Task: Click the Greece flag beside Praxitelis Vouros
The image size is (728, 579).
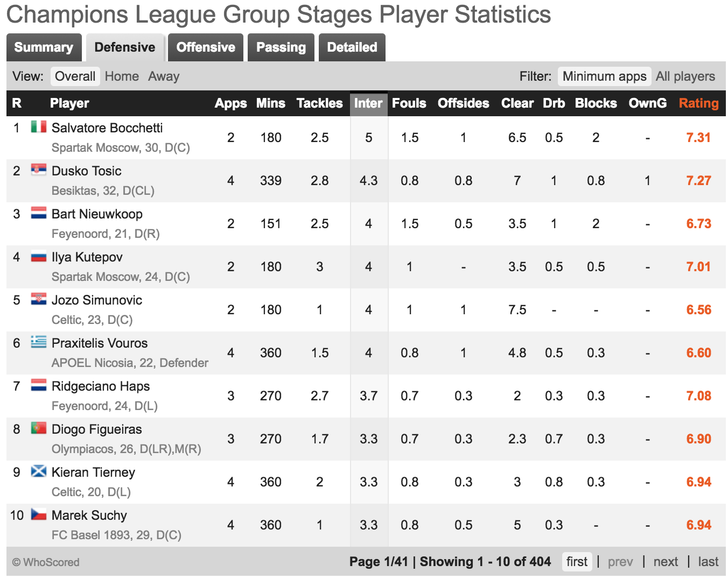Action: [x=39, y=342]
